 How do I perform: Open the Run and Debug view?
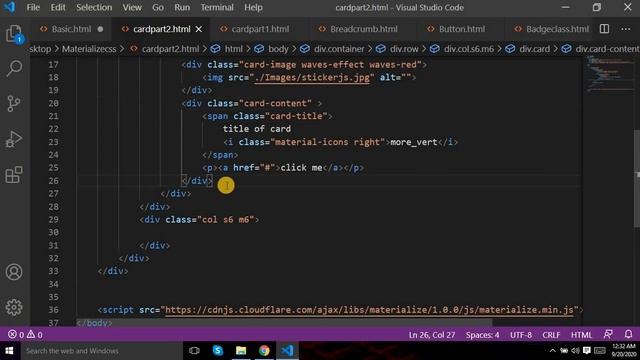pos(14,139)
